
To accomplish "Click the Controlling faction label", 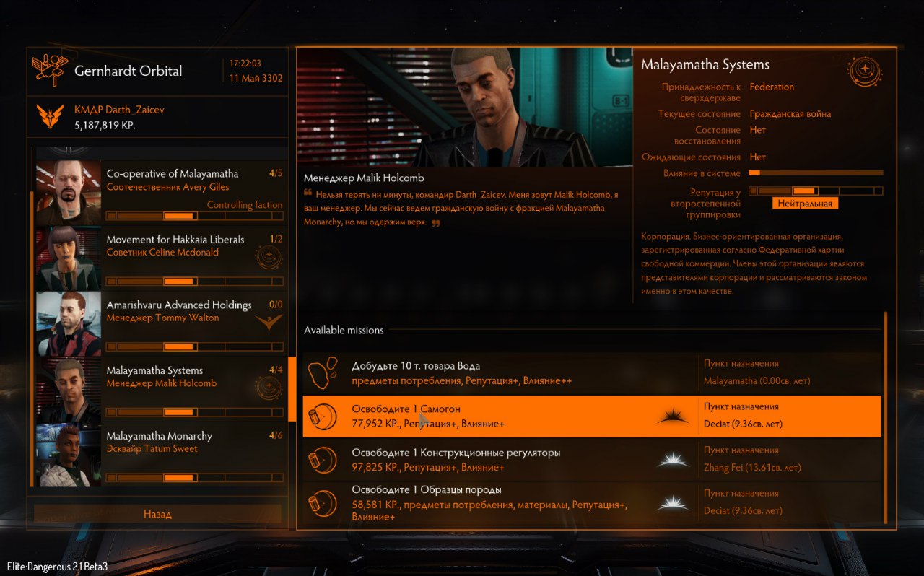I will [x=245, y=205].
